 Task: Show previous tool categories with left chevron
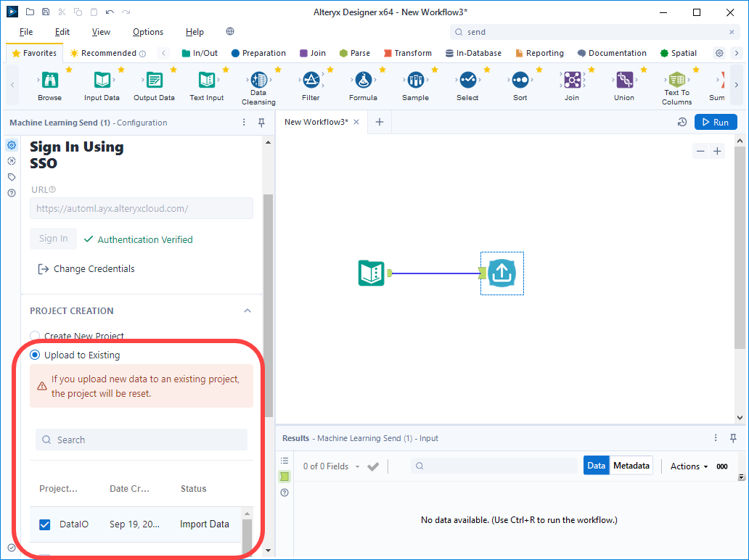coord(163,53)
